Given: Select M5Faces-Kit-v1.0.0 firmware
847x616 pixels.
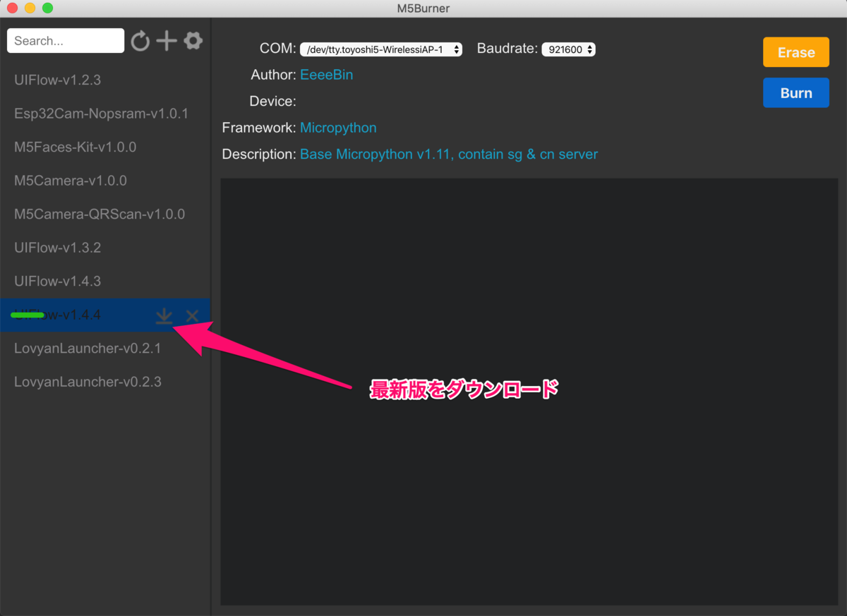Looking at the screenshot, I should coord(105,147).
